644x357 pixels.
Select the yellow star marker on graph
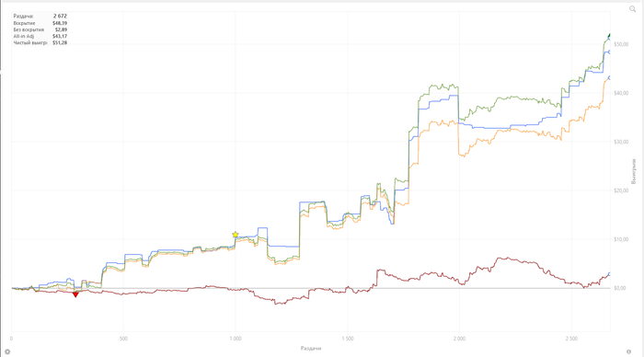(235, 235)
